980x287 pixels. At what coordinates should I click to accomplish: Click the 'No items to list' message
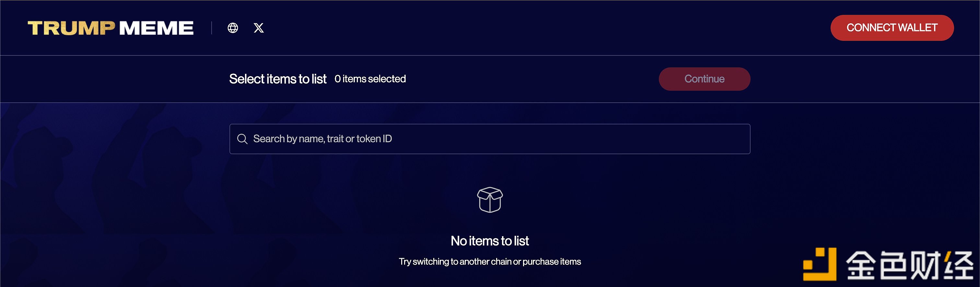490,241
